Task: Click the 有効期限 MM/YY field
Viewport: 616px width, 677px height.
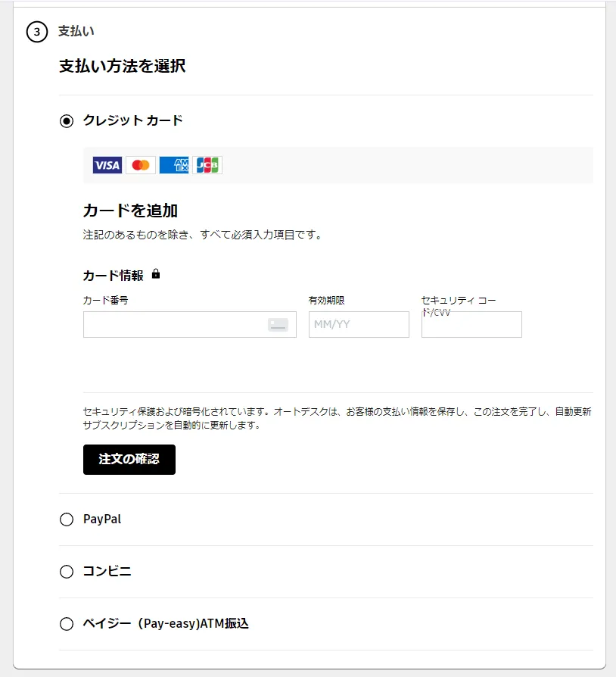Action: 359,325
